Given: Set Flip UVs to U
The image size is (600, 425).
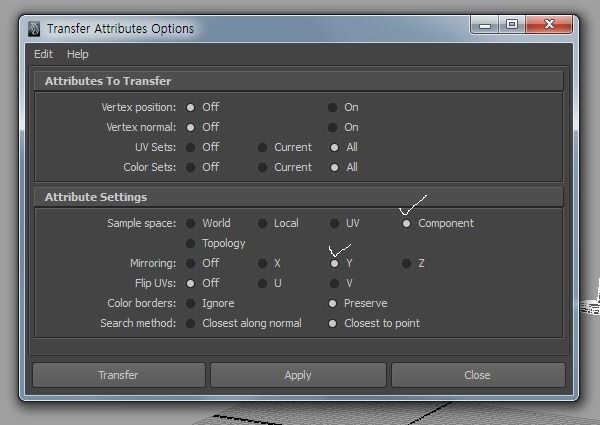Looking at the screenshot, I should click(262, 283).
